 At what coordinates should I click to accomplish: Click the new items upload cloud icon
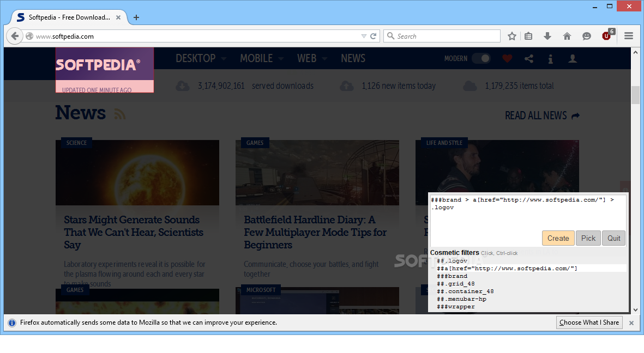[347, 86]
